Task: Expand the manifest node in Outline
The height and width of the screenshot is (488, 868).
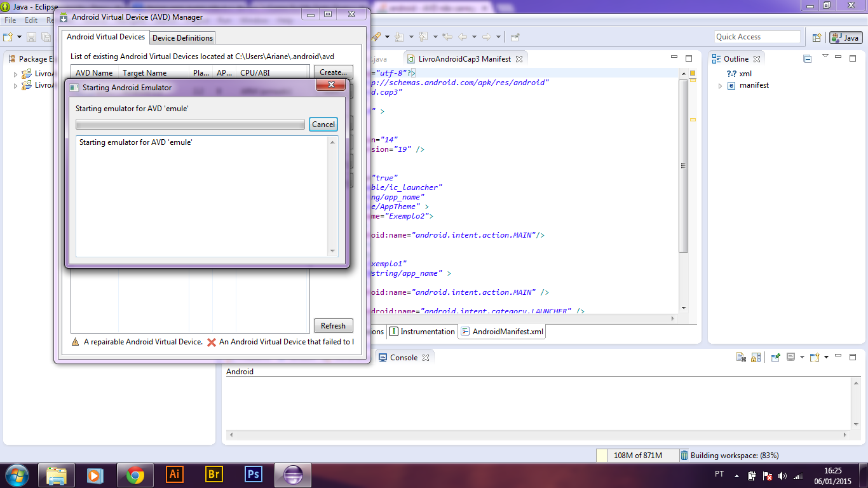Action: (x=720, y=86)
